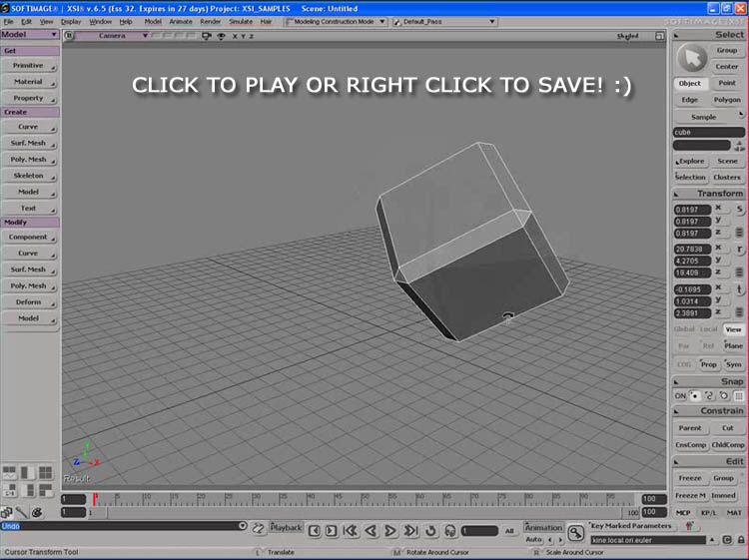Click the loop playback icon
The image size is (749, 560).
coord(431,531)
